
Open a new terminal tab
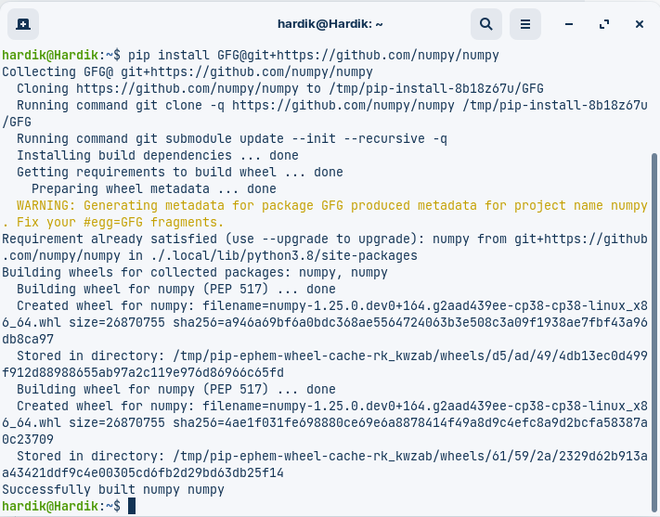(x=23, y=24)
